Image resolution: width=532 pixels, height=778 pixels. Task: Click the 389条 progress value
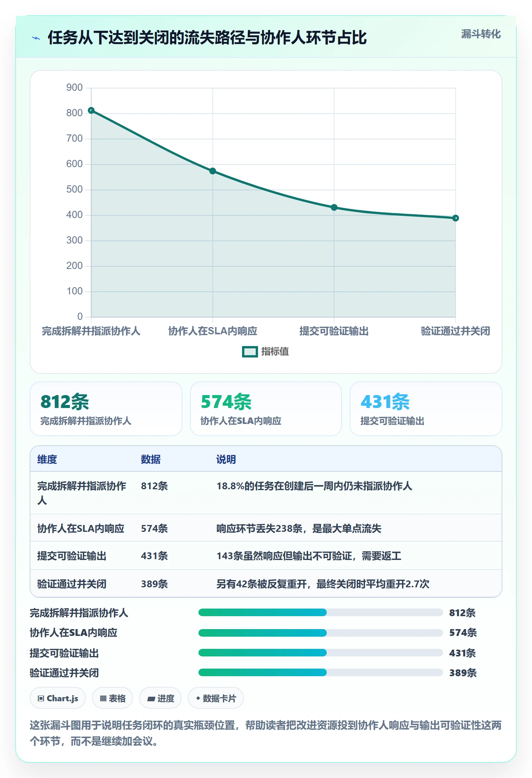click(463, 673)
